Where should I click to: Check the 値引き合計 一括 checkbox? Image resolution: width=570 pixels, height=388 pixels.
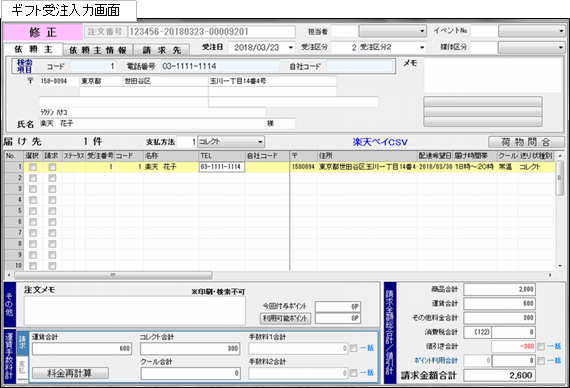[541, 347]
